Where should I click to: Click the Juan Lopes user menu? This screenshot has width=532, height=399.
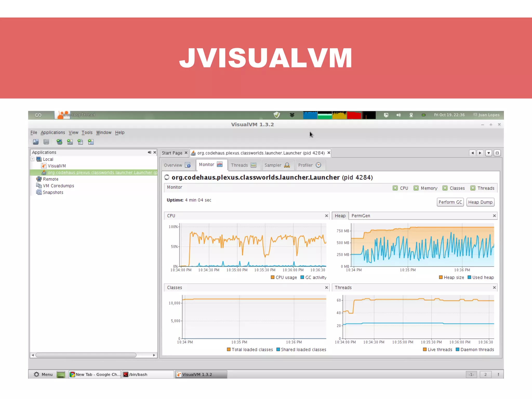pyautogui.click(x=486, y=115)
